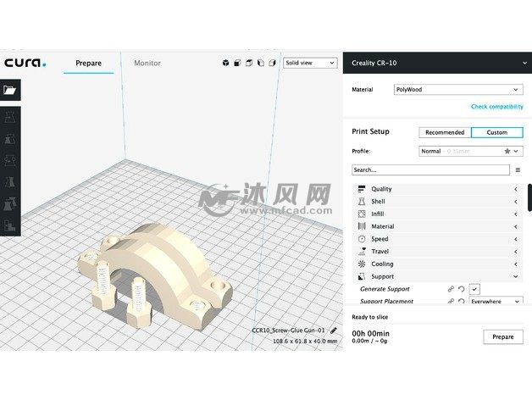Open the PolyWood material dropdown

point(458,89)
